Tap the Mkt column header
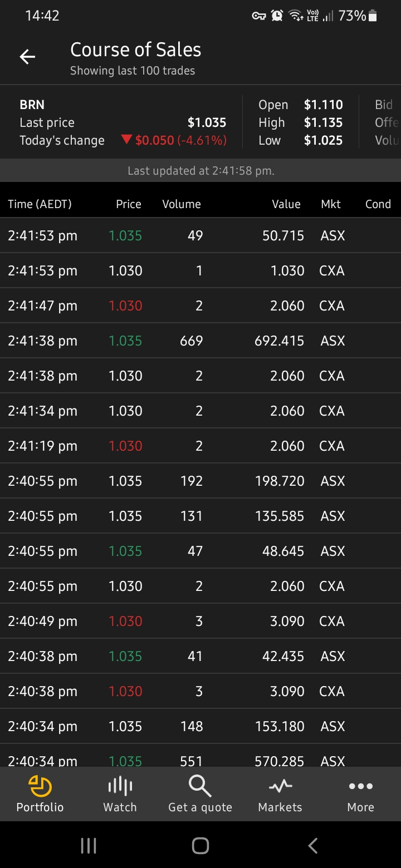 (x=331, y=204)
